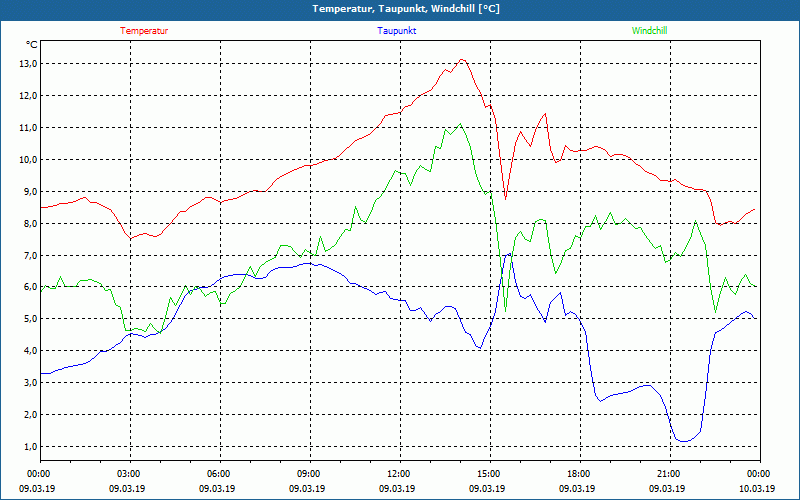Screen dimensions: 800x500
Task: Click the 3,0 y-axis value
Action: pyautogui.click(x=30, y=383)
